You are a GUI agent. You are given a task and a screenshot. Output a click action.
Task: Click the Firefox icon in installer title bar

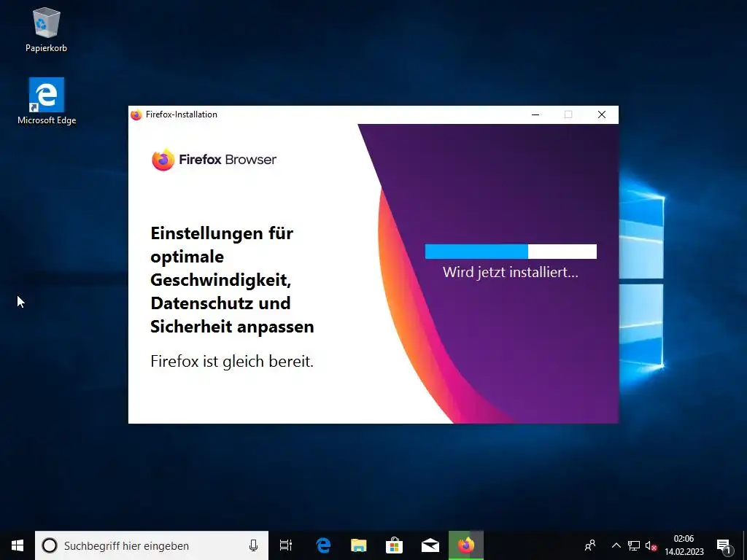click(136, 114)
